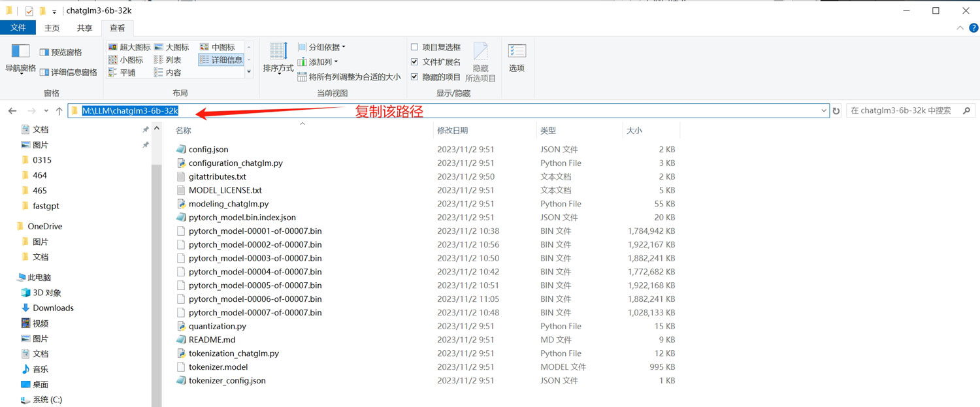Screen dimensions: 980x407
Task: Select OneDrive in navigation pane
Action: coord(44,226)
